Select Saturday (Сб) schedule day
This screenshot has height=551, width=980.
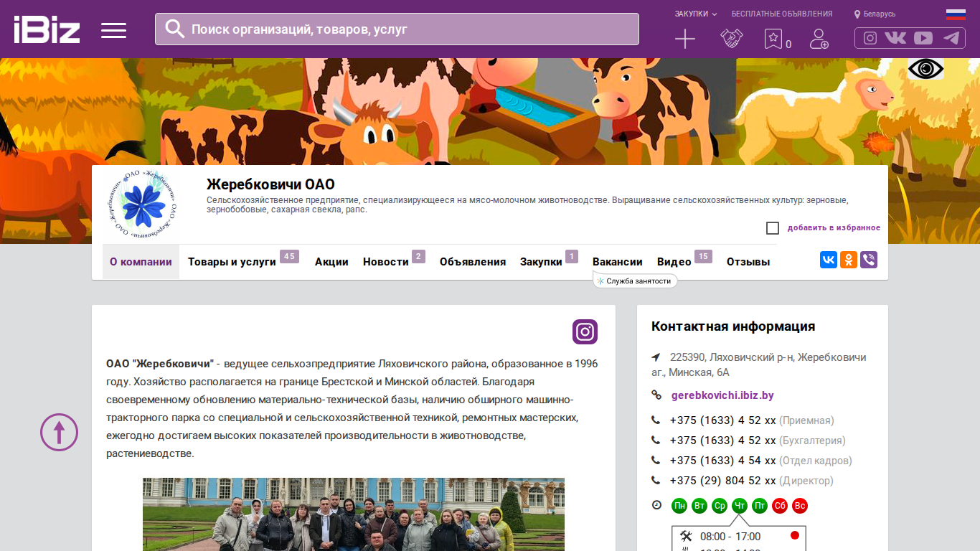pyautogui.click(x=780, y=506)
